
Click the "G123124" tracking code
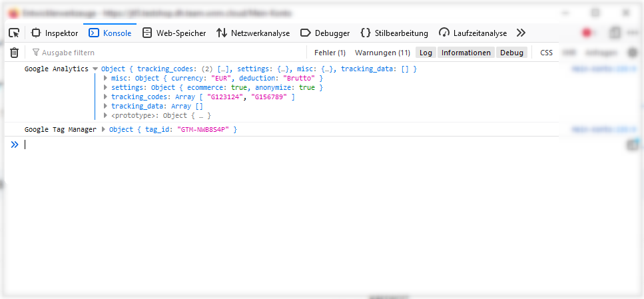pyautogui.click(x=226, y=97)
